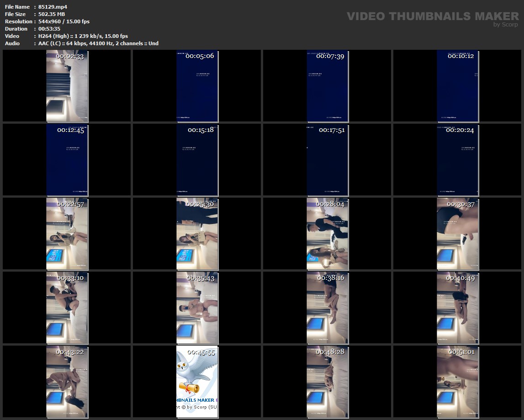The image size is (524, 420).
Task: Click the Duration value 00:53:35
Action: point(50,29)
